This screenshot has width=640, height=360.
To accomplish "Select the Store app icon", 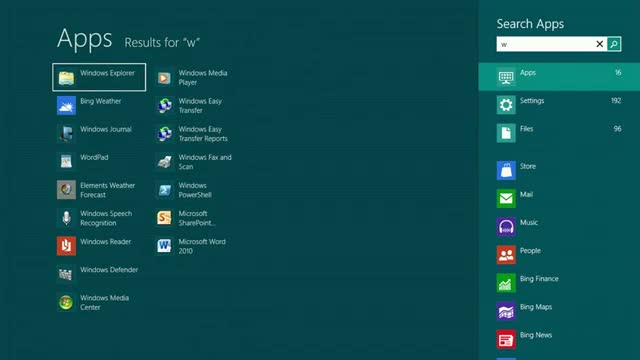I will point(506,171).
